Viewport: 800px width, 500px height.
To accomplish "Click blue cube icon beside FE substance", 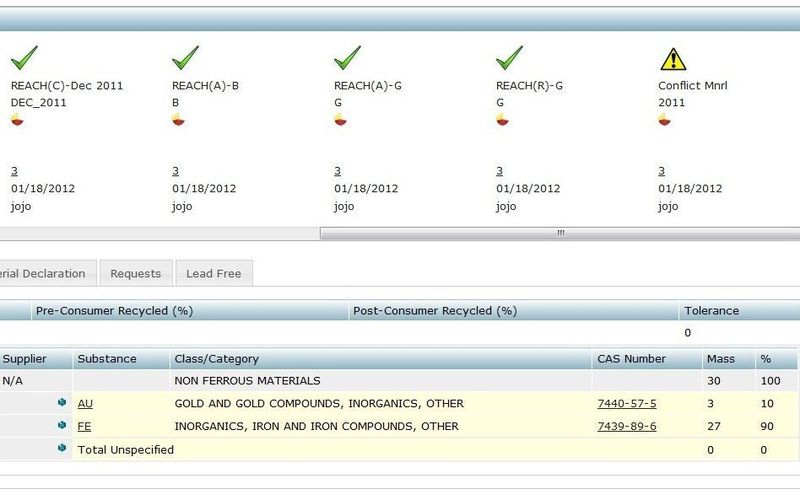I will [x=62, y=426].
